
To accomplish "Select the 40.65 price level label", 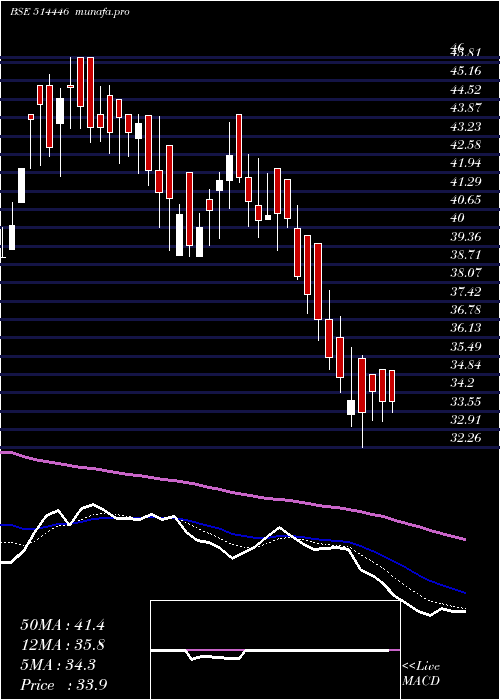I will tap(466, 200).
